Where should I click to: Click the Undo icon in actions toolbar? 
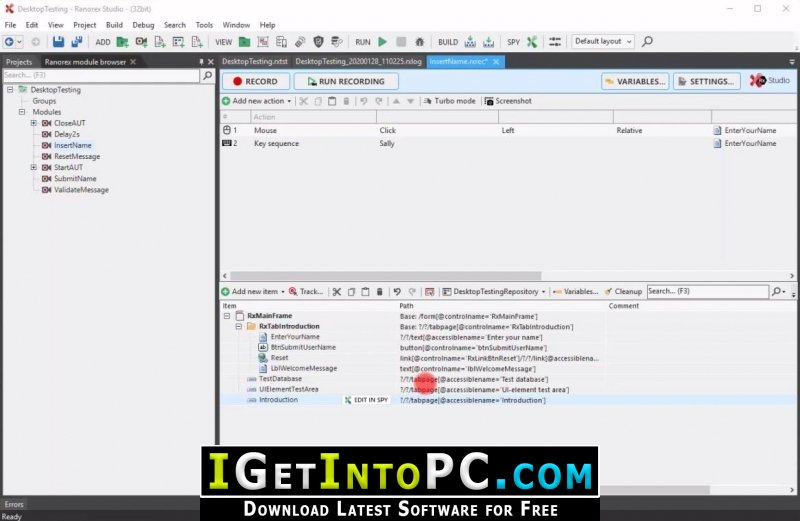(x=364, y=101)
